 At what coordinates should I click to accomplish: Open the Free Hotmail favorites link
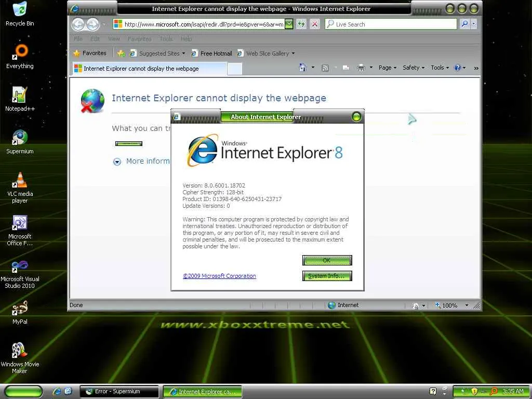pyautogui.click(x=212, y=54)
